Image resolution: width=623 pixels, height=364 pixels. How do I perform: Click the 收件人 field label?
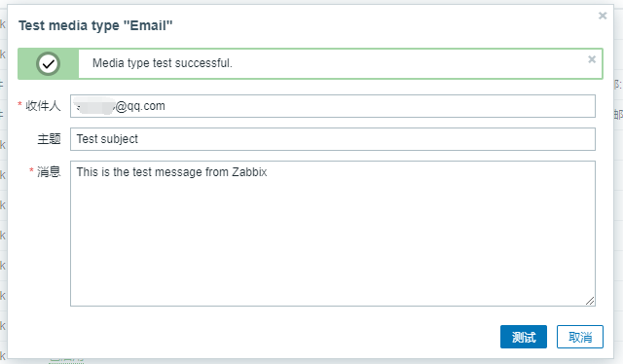click(x=43, y=106)
